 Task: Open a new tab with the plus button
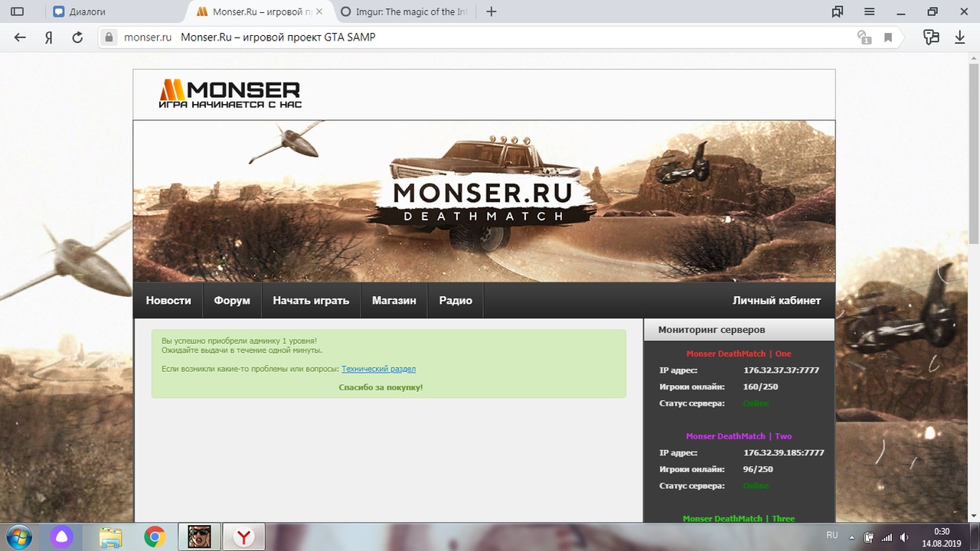492,11
